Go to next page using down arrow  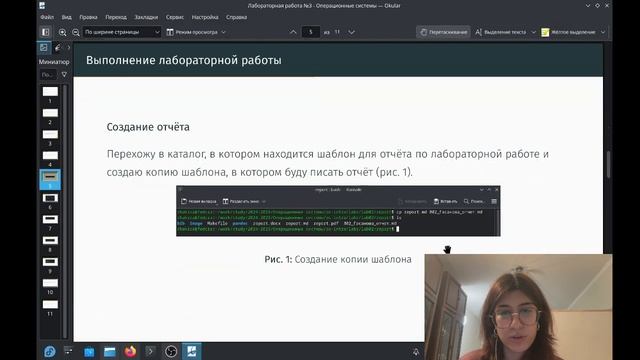click(351, 32)
